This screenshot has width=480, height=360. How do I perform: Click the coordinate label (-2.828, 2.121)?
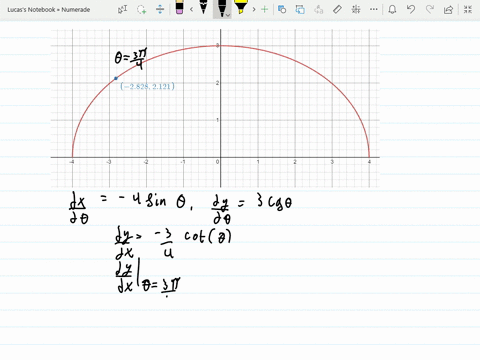pyautogui.click(x=148, y=87)
